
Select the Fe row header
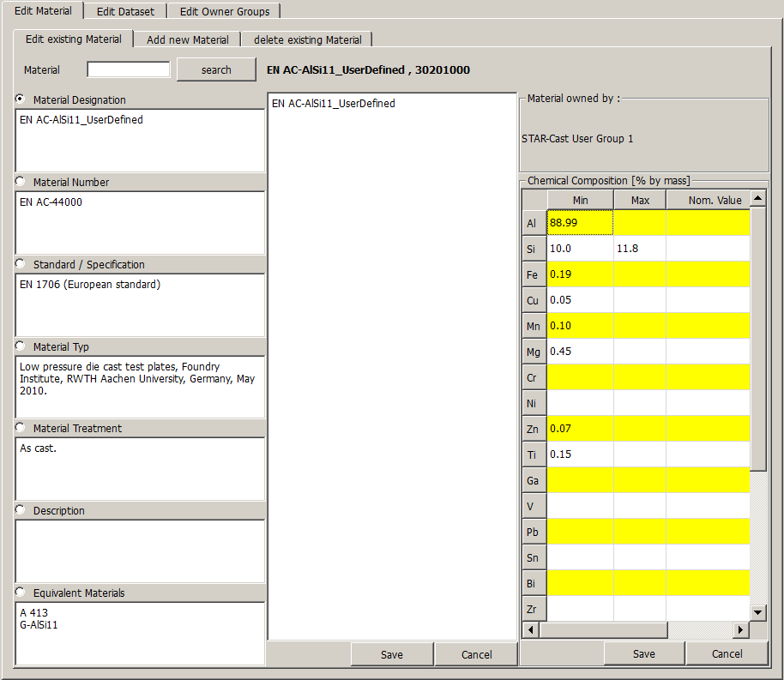pyautogui.click(x=532, y=274)
